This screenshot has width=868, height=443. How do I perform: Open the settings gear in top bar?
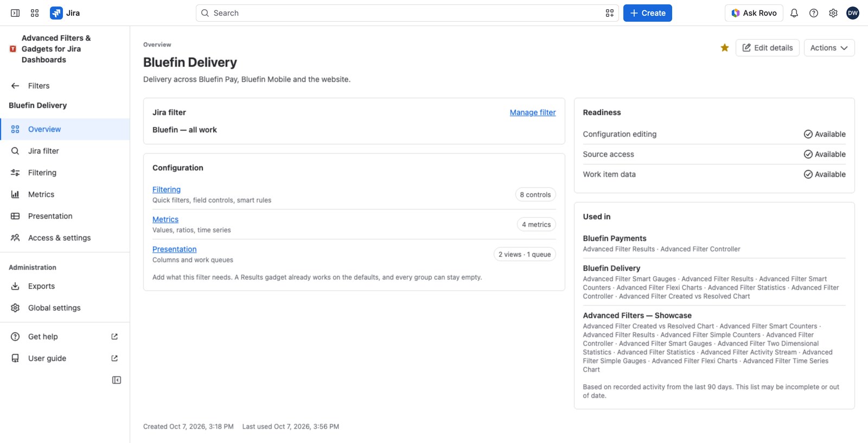[x=833, y=13]
